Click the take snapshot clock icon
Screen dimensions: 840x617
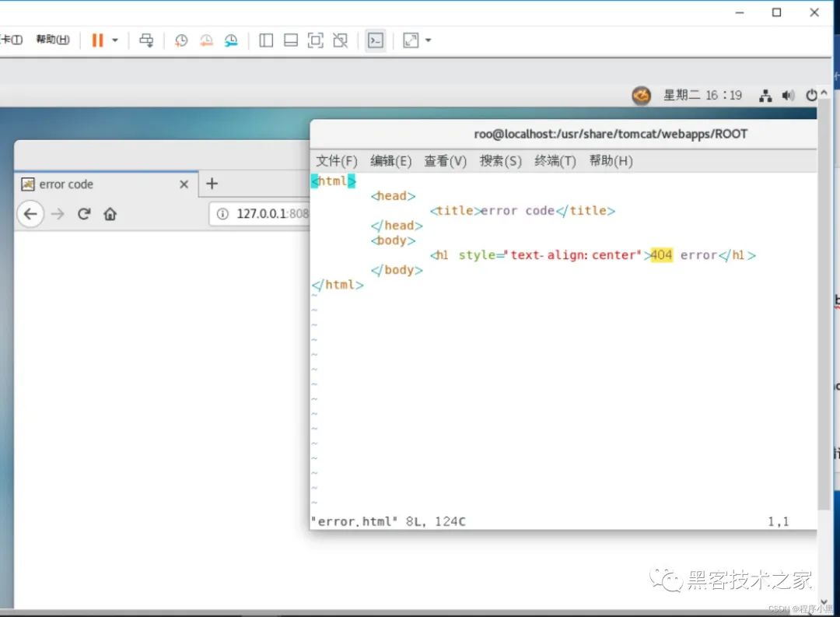click(181, 40)
